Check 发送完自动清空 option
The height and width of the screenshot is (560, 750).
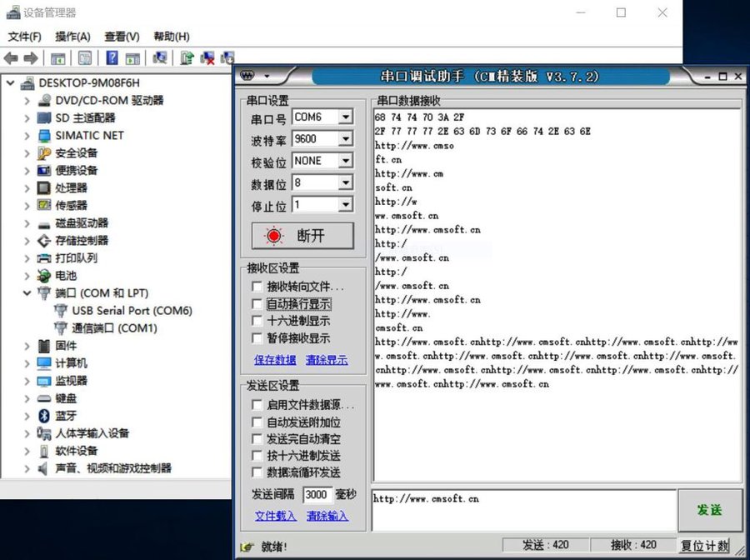coord(257,439)
